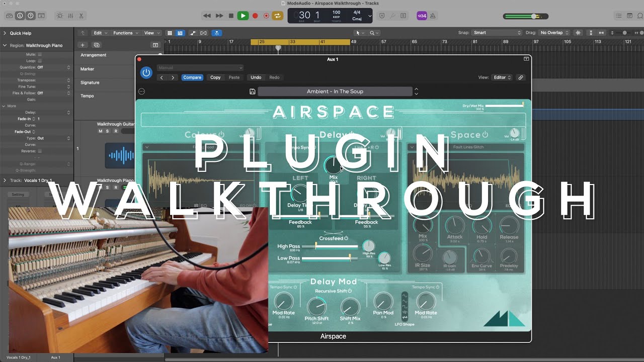The image size is (644, 362).
Task: Open the Drag No Overlap dropdown
Action: (x=554, y=33)
